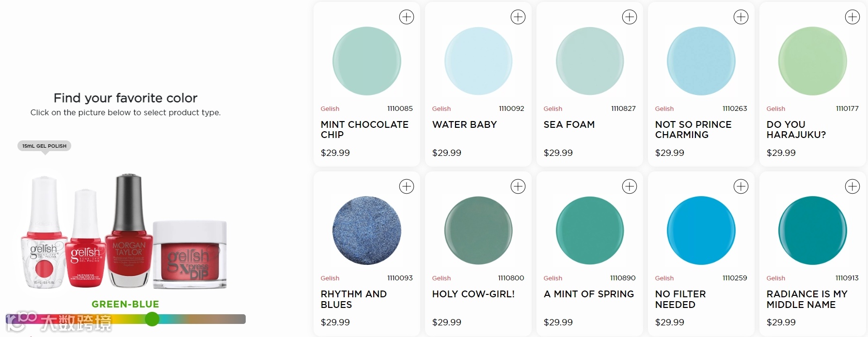This screenshot has width=868, height=337.
Task: Open the Sea Foam product name link
Action: [x=569, y=124]
